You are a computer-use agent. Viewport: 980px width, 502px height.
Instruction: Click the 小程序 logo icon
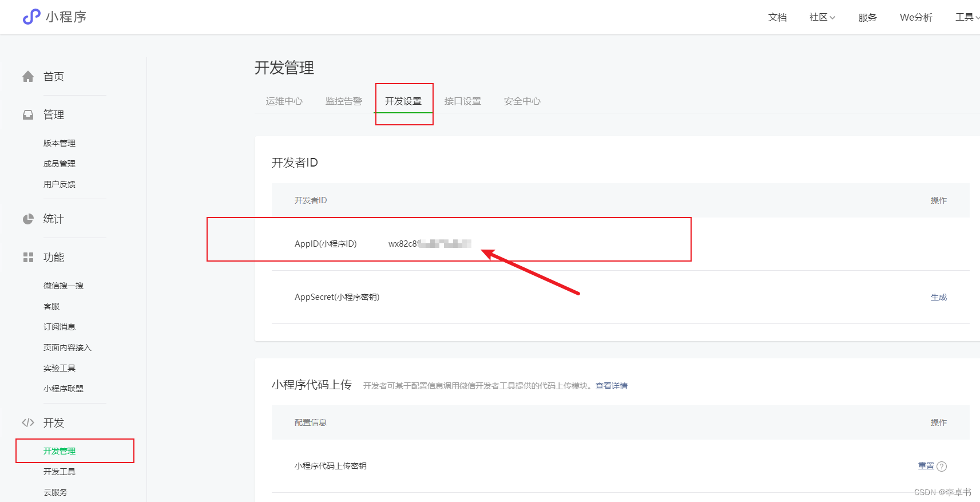coord(31,17)
